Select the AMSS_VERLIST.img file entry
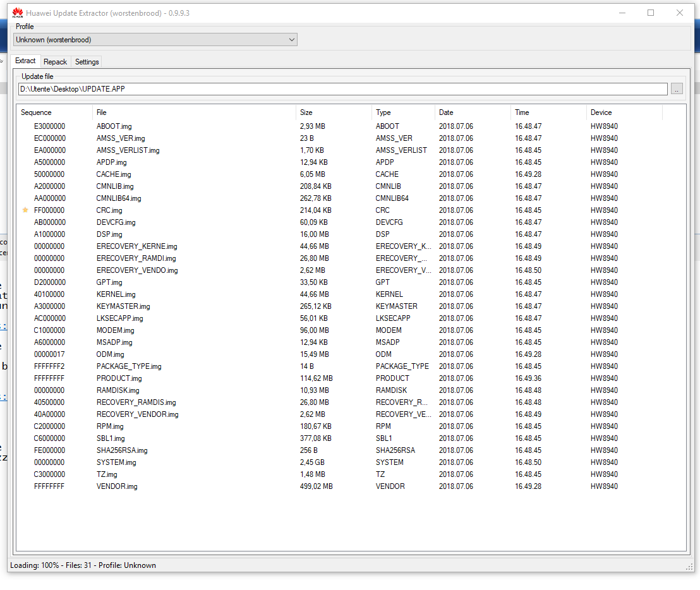 click(128, 150)
